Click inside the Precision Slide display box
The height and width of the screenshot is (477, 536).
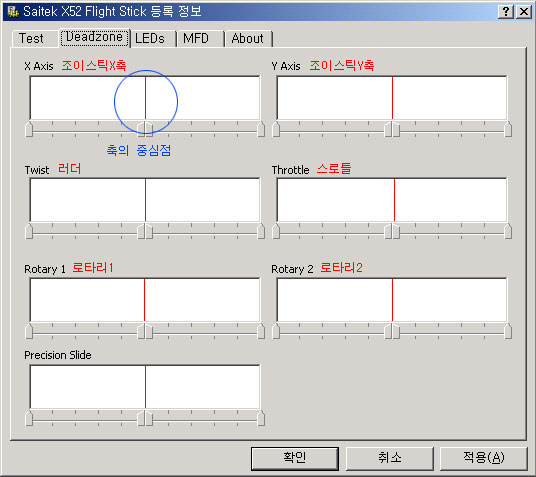pyautogui.click(x=145, y=387)
